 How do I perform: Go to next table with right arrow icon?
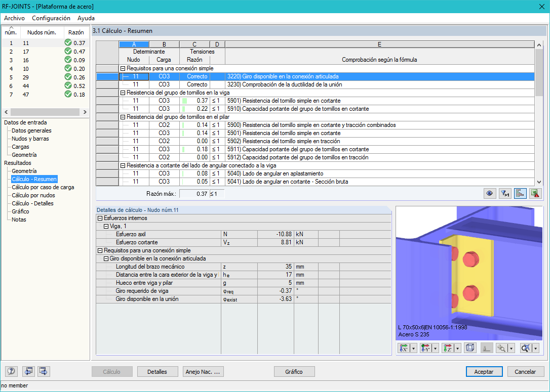44,371
